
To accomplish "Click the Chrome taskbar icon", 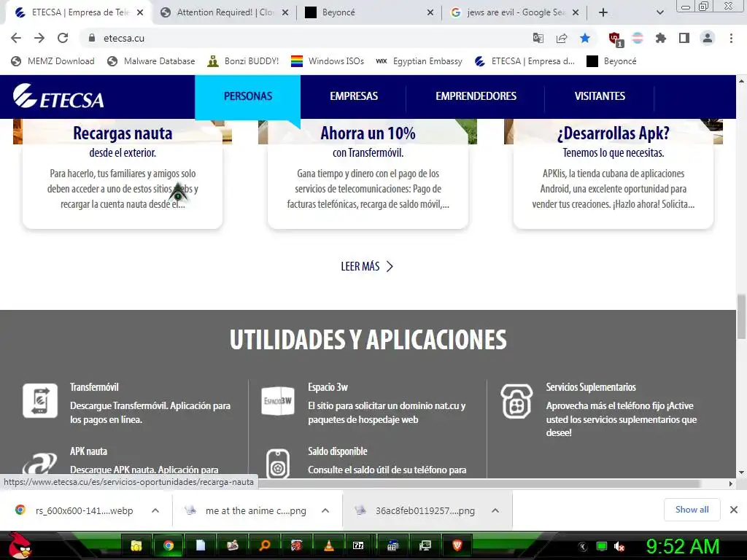I will coord(169,545).
